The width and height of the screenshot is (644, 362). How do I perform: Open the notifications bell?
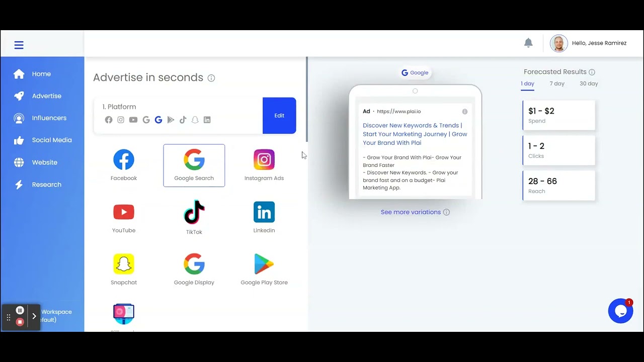(528, 43)
